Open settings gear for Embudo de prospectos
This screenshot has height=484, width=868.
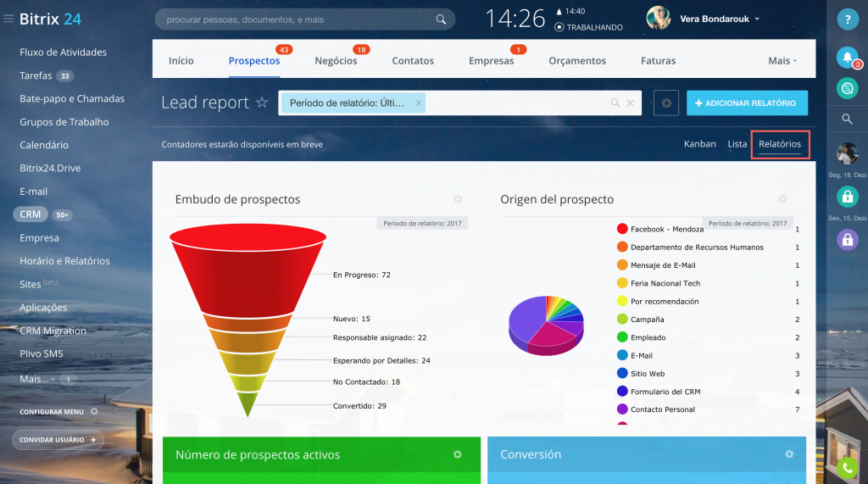(458, 199)
